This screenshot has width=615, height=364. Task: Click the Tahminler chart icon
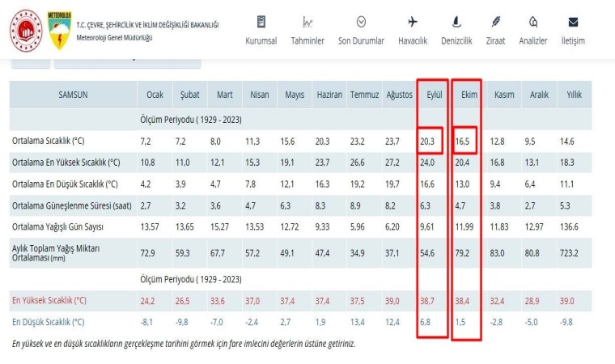tap(307, 22)
